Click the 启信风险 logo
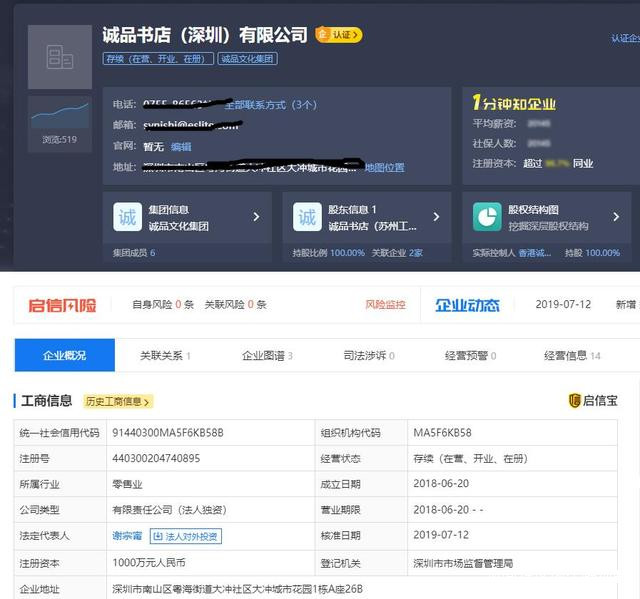 pos(62,305)
